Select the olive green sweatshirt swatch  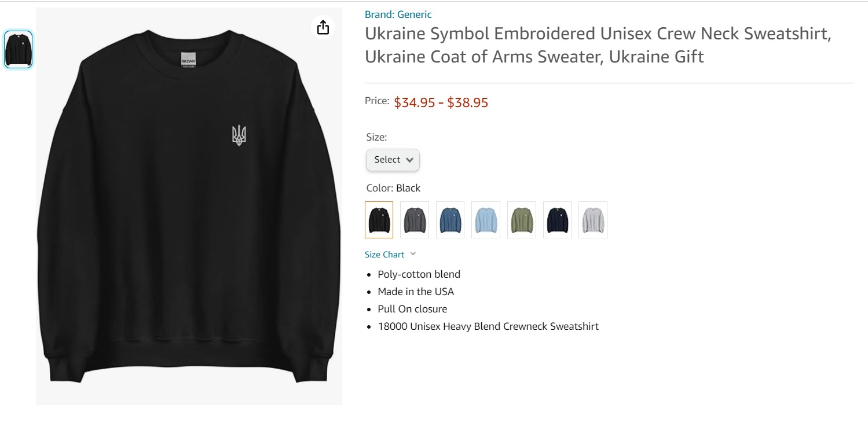(x=521, y=220)
